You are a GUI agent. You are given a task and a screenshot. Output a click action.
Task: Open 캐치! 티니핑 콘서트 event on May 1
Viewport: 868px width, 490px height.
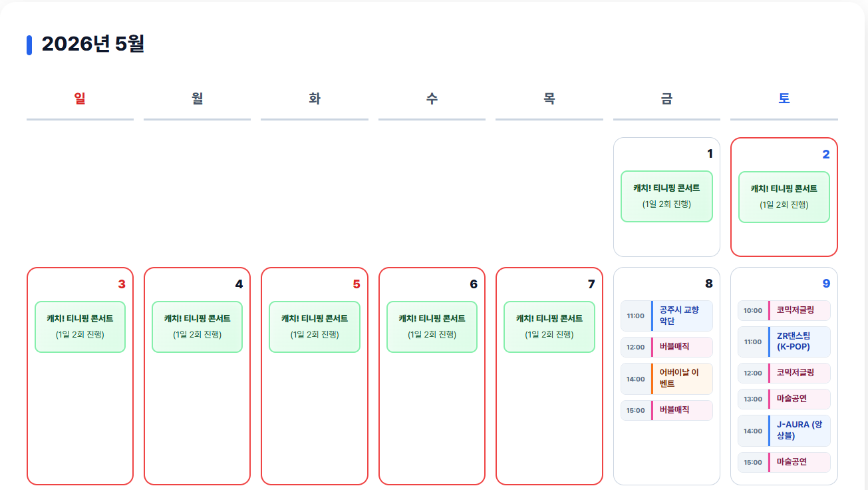(x=666, y=195)
